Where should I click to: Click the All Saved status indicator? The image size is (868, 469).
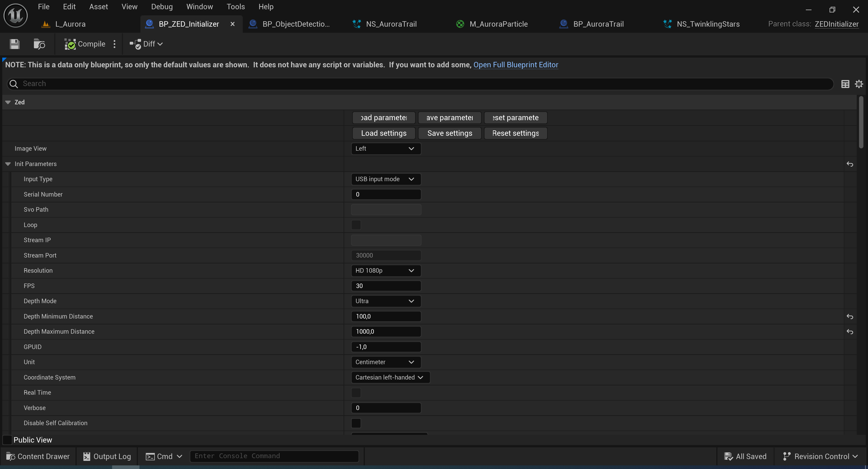745,456
